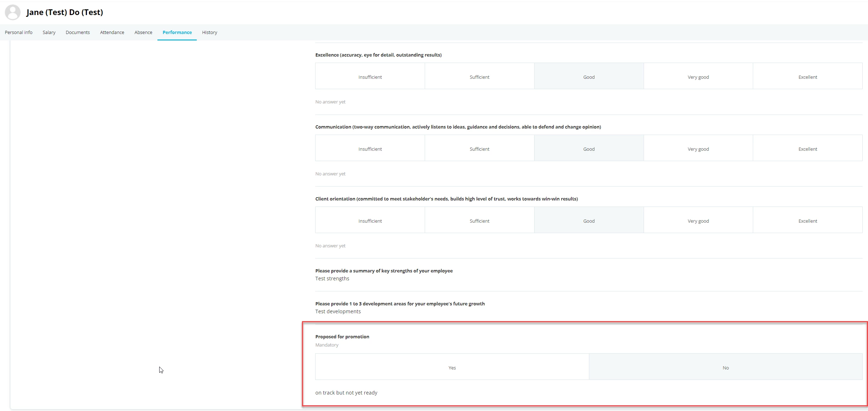Rate Excellence as Excellent

(808, 76)
